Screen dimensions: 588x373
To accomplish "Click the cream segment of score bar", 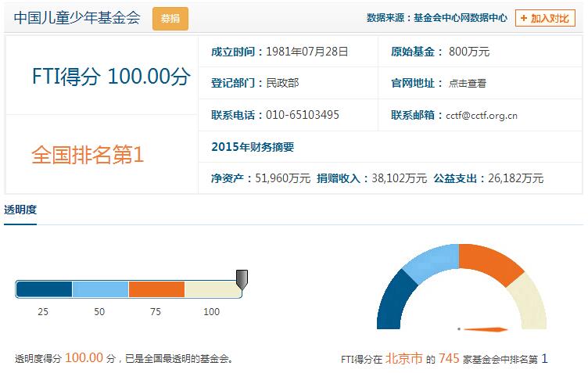I will 212,289.
